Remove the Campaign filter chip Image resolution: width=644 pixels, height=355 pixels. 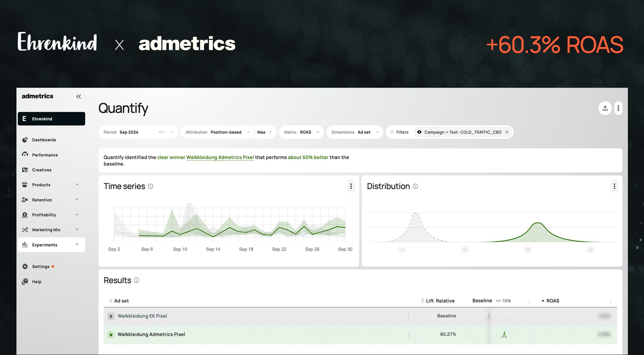(x=507, y=132)
